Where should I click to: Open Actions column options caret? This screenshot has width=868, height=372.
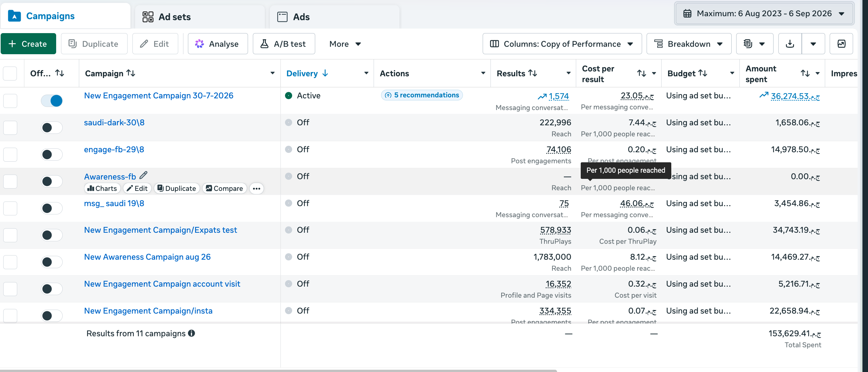point(483,73)
